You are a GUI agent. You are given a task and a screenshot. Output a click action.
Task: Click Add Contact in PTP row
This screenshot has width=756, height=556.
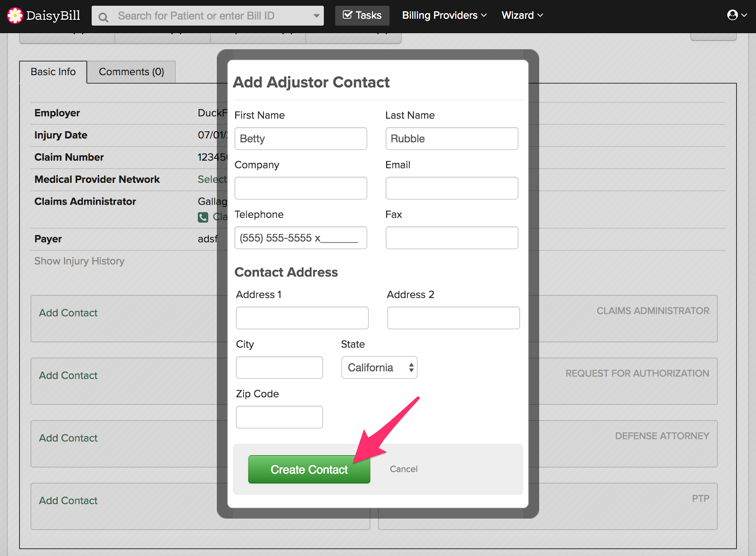(68, 501)
